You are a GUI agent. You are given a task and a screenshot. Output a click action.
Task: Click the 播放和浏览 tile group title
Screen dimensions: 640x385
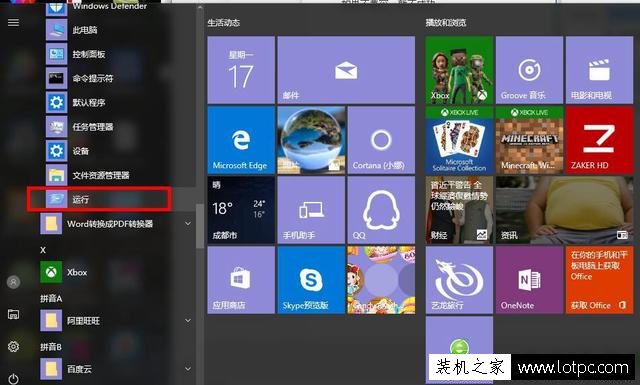click(446, 22)
